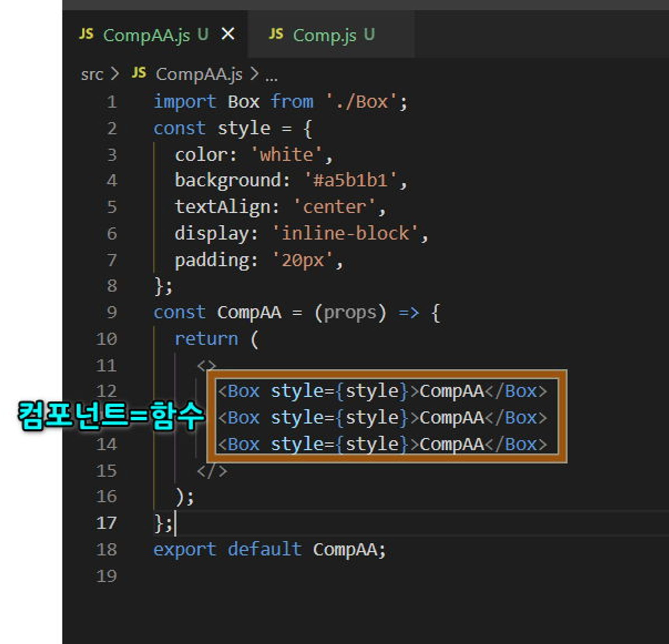Click the JS icon on Comp.js tab

(x=276, y=34)
